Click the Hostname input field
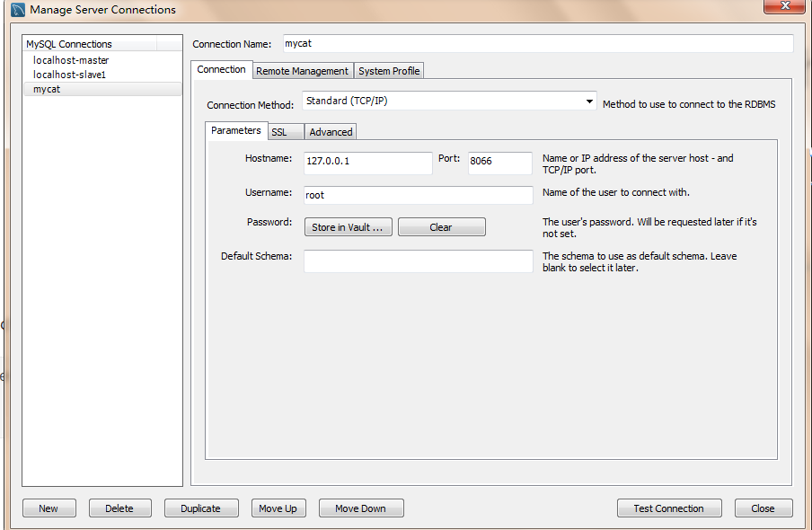The width and height of the screenshot is (812, 530). (367, 163)
